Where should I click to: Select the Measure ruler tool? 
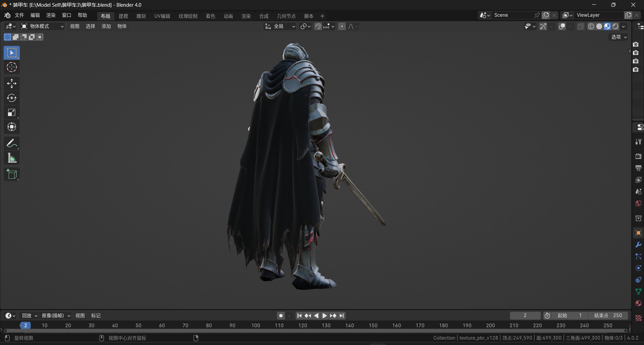(x=12, y=158)
